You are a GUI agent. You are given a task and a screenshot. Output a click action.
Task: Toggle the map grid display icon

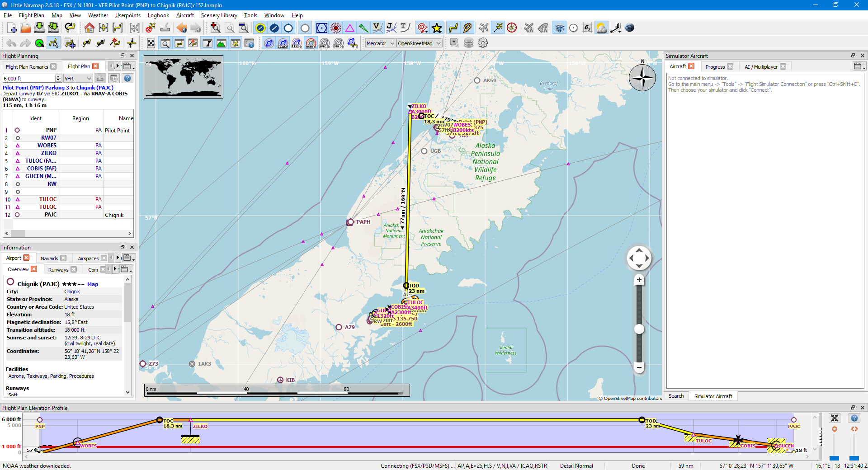click(560, 28)
